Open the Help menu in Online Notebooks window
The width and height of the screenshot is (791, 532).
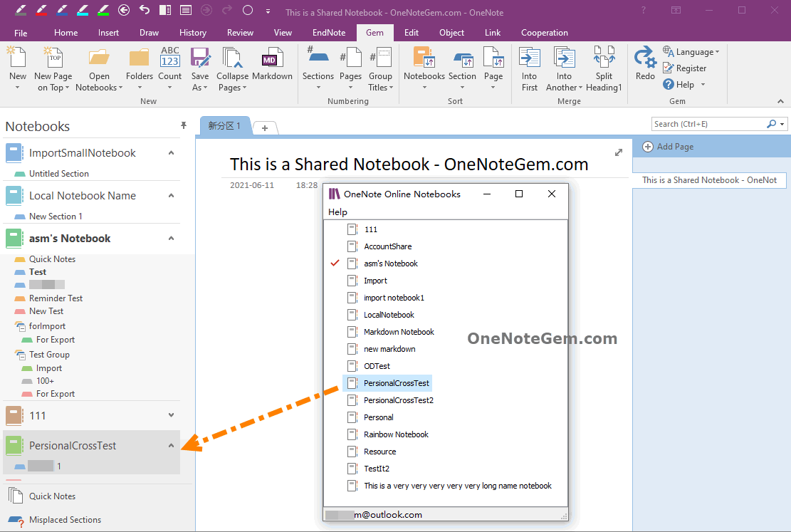(x=337, y=212)
